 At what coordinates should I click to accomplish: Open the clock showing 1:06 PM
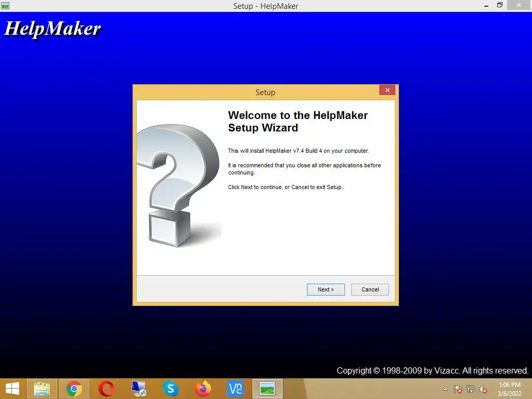tap(510, 389)
